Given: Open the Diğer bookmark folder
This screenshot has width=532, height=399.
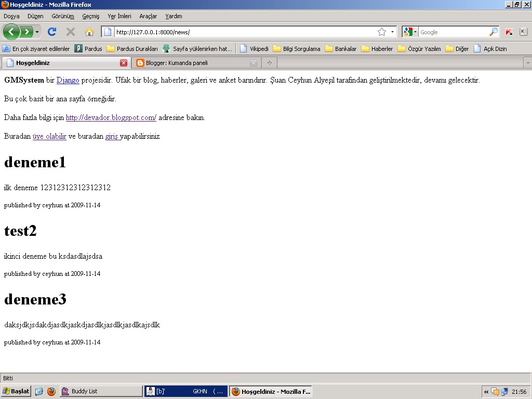Looking at the screenshot, I should point(457,48).
